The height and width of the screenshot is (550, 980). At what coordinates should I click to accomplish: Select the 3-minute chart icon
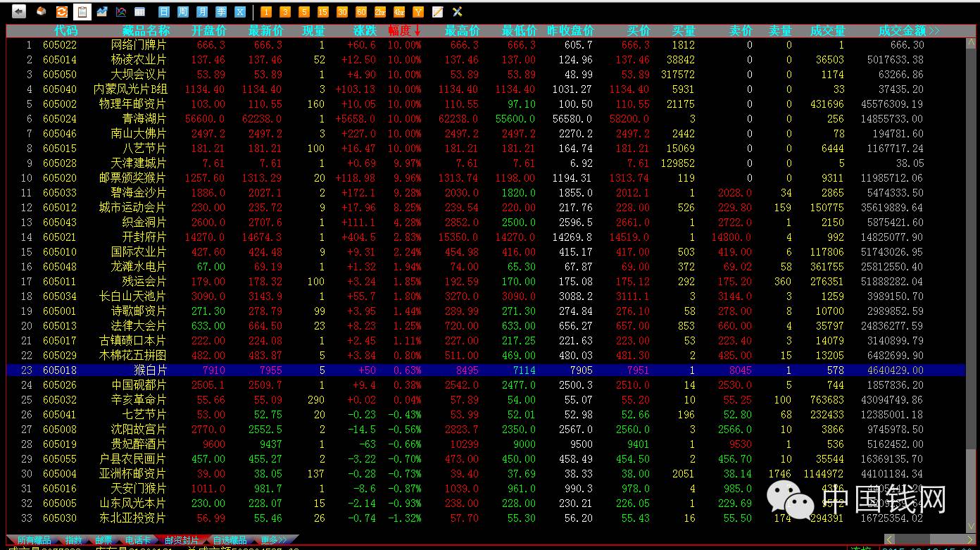coord(285,12)
